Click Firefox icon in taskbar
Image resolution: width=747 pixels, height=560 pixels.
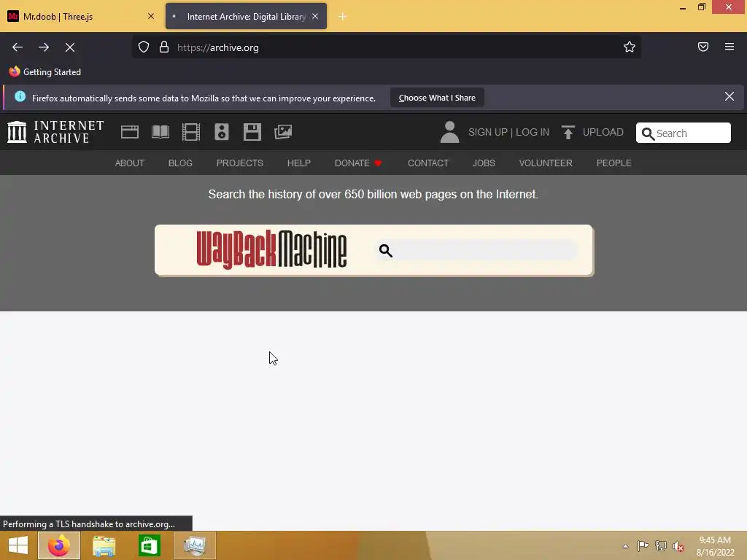pos(58,545)
